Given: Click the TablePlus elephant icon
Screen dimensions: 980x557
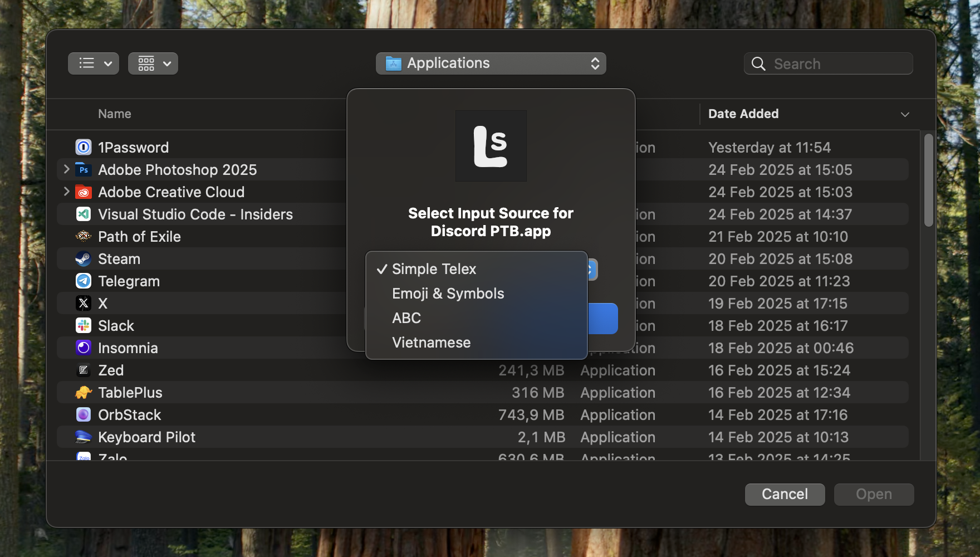Looking at the screenshot, I should [x=84, y=393].
